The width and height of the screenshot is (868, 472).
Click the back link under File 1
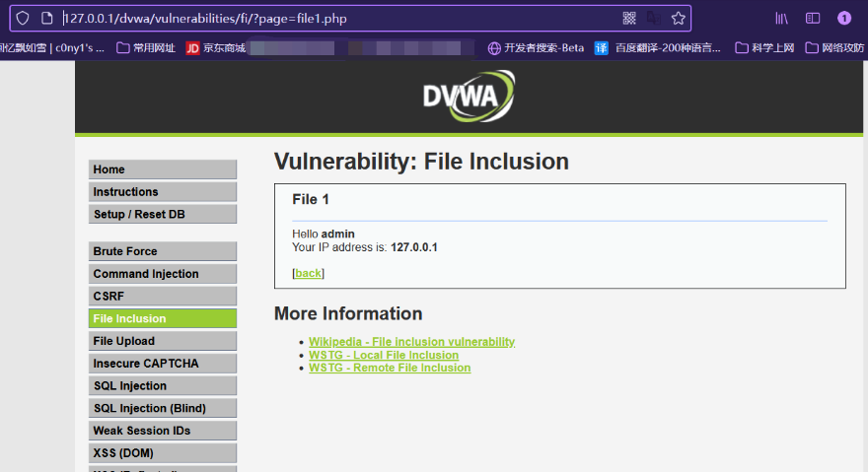309,273
